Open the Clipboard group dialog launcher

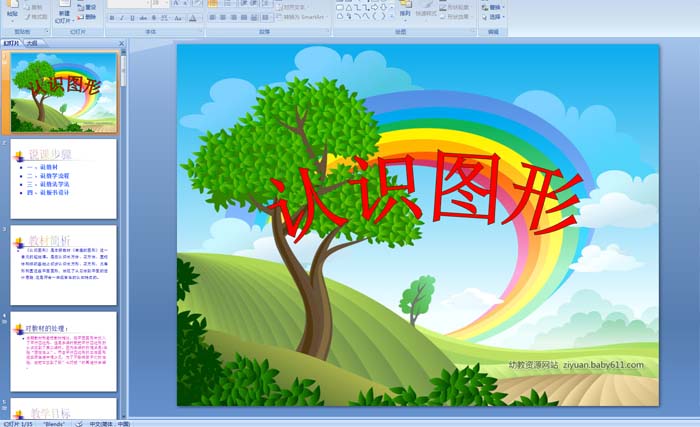tap(47, 31)
